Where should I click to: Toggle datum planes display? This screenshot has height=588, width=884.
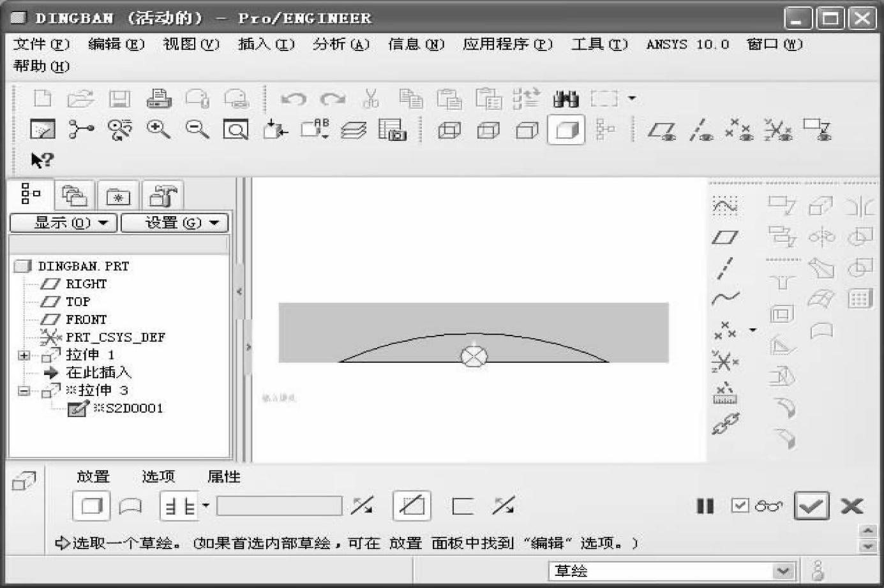click(x=662, y=131)
